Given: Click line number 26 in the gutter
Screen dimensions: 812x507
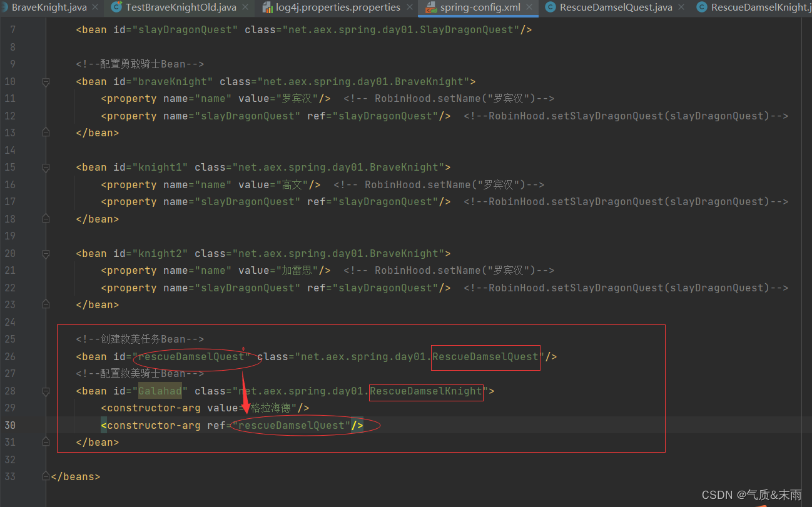Looking at the screenshot, I should [10, 356].
